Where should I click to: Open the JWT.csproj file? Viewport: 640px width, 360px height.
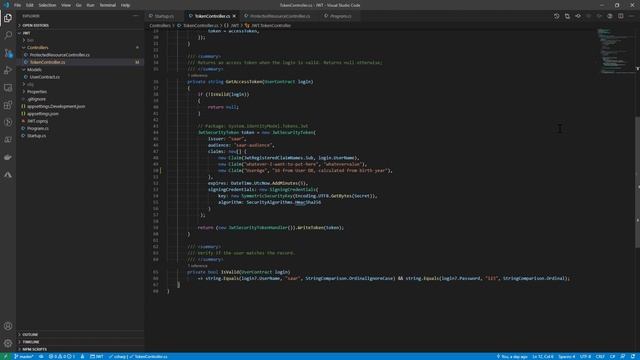(80, 121)
